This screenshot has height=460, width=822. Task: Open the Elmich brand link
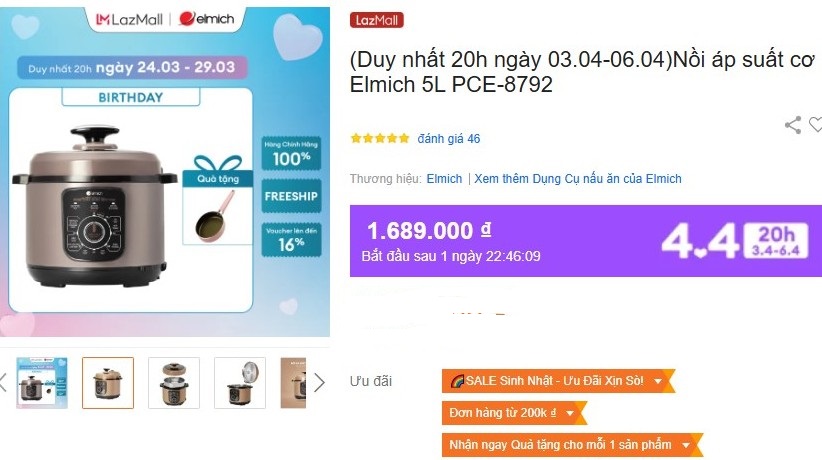pyautogui.click(x=444, y=178)
